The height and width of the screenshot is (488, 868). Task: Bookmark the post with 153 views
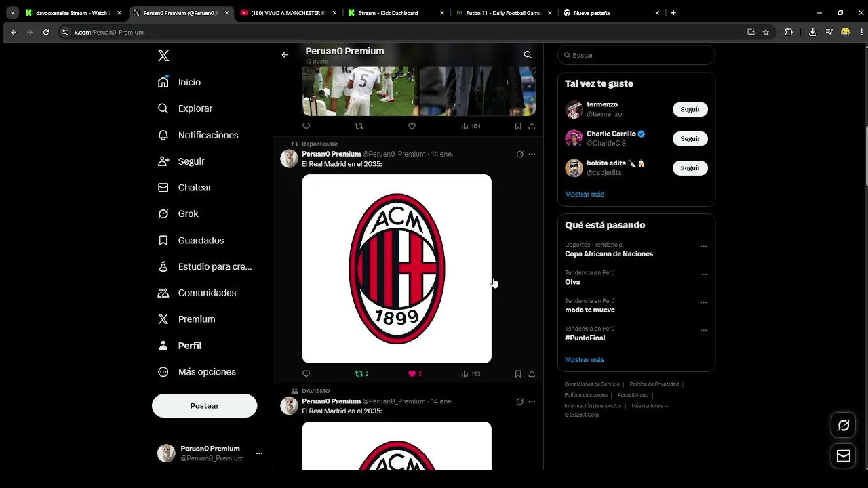coord(518,373)
